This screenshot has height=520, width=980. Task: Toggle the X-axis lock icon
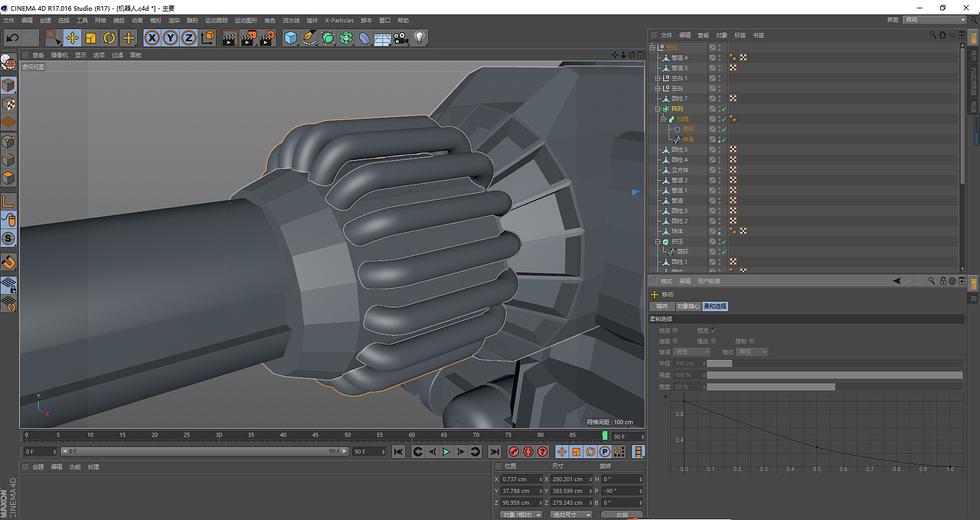point(152,38)
